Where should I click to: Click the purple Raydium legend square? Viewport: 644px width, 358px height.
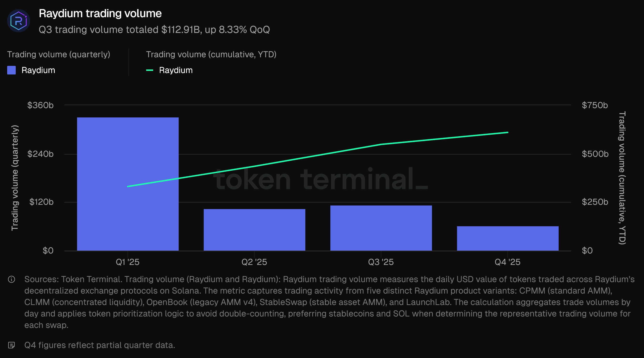(x=11, y=70)
